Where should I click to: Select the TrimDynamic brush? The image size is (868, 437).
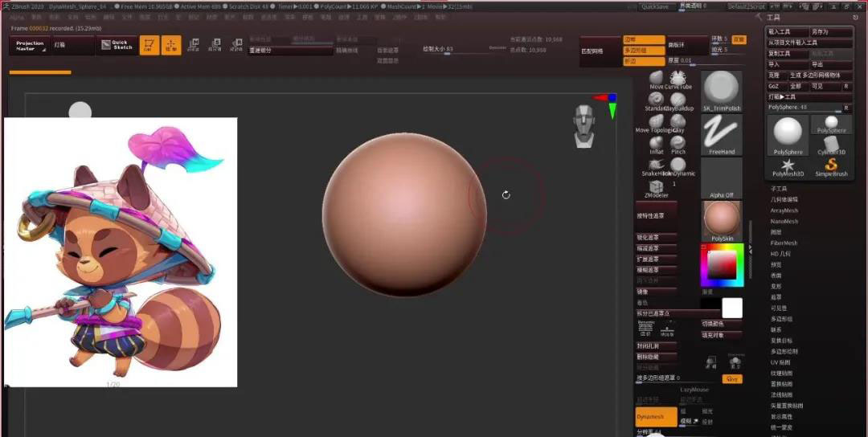[x=678, y=165]
